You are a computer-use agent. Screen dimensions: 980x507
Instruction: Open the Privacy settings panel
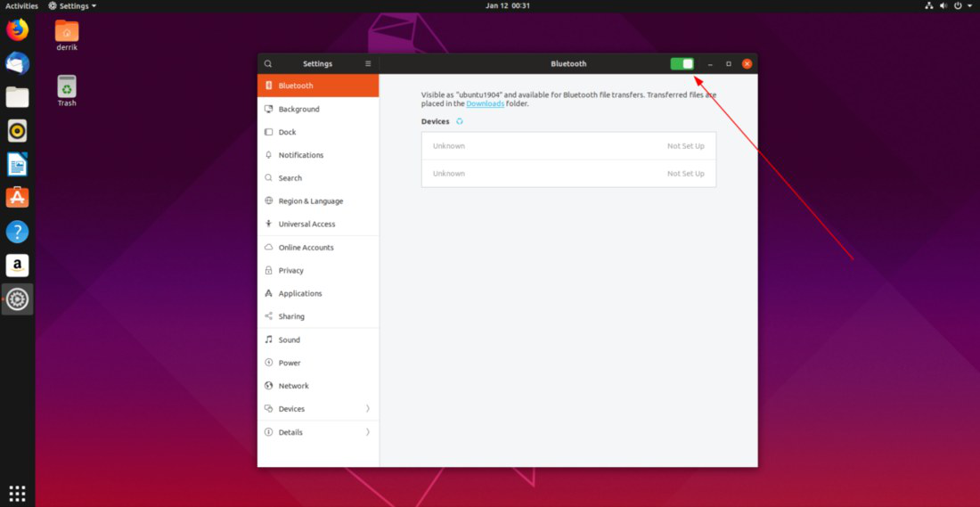[x=318, y=271]
